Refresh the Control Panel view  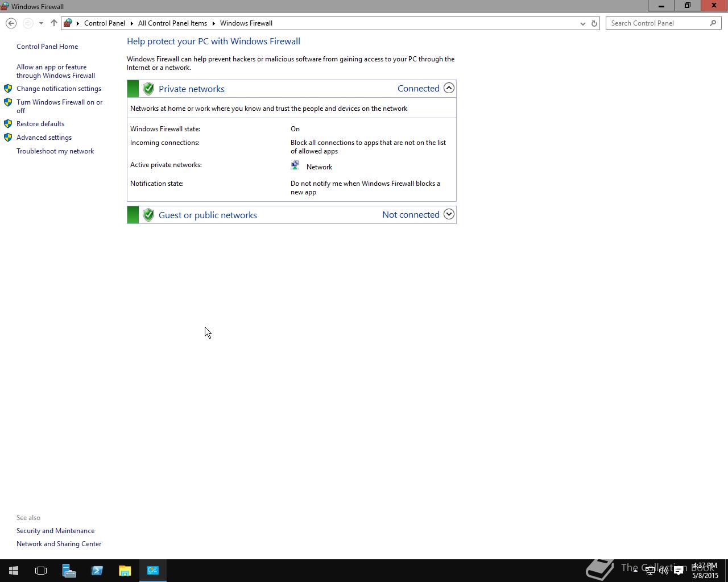594,23
